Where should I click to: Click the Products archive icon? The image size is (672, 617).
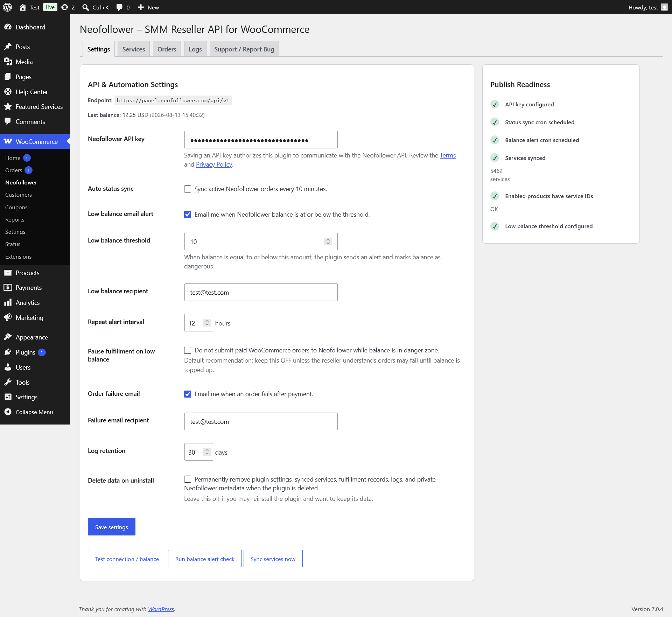[x=8, y=273]
